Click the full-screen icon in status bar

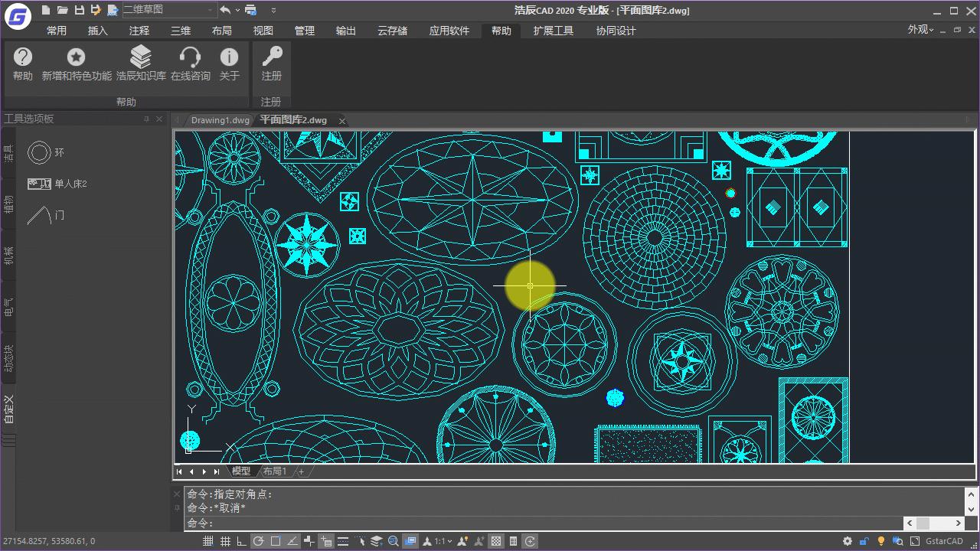913,541
